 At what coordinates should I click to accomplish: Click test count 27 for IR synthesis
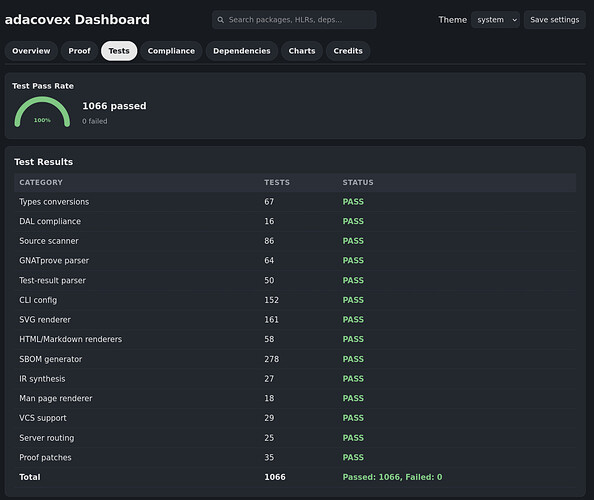coord(269,379)
